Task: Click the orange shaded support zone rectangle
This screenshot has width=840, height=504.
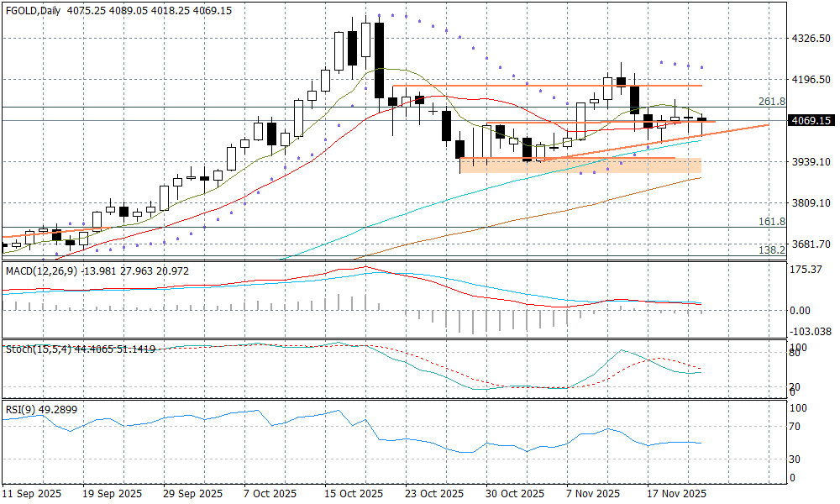Action: [x=580, y=165]
